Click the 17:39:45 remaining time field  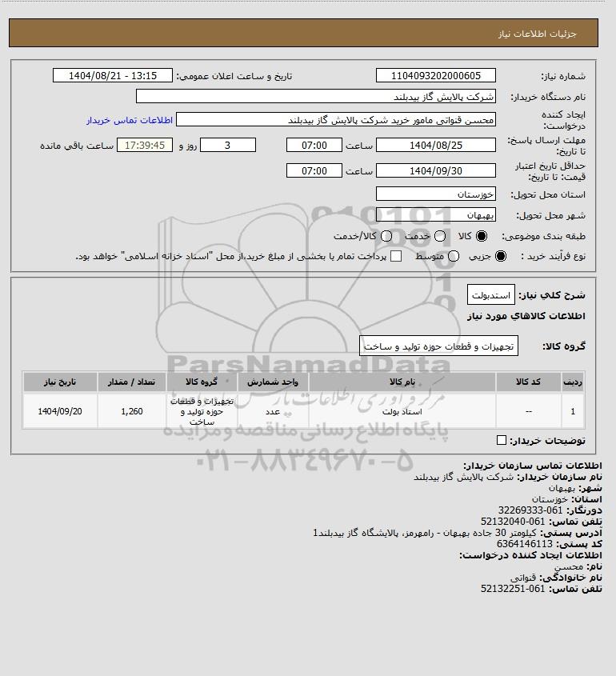145,145
